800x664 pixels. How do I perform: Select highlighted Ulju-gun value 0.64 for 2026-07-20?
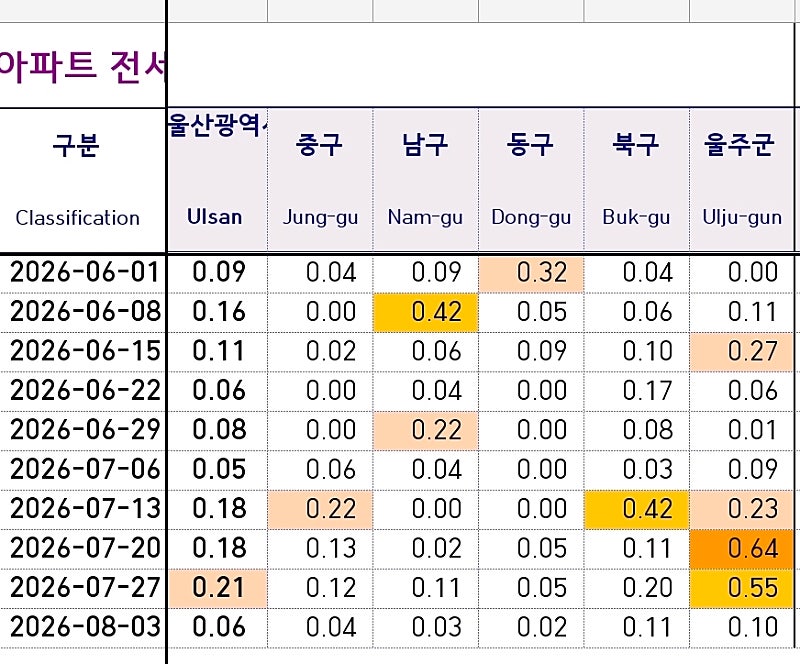(742, 549)
